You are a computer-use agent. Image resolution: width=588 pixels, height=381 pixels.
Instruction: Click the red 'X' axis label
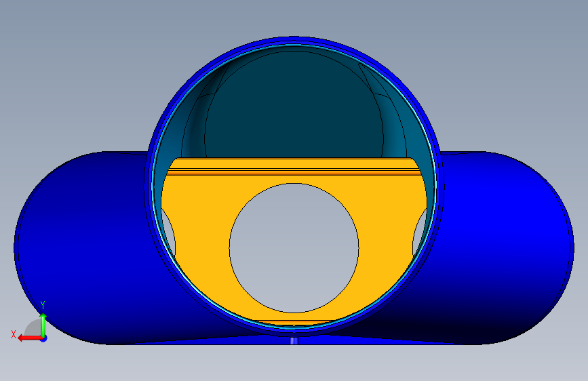point(14,334)
